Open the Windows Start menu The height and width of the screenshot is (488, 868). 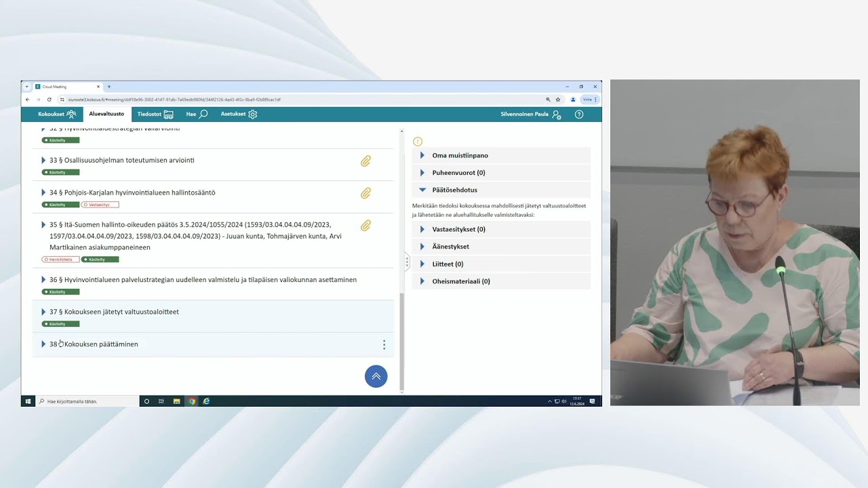28,401
